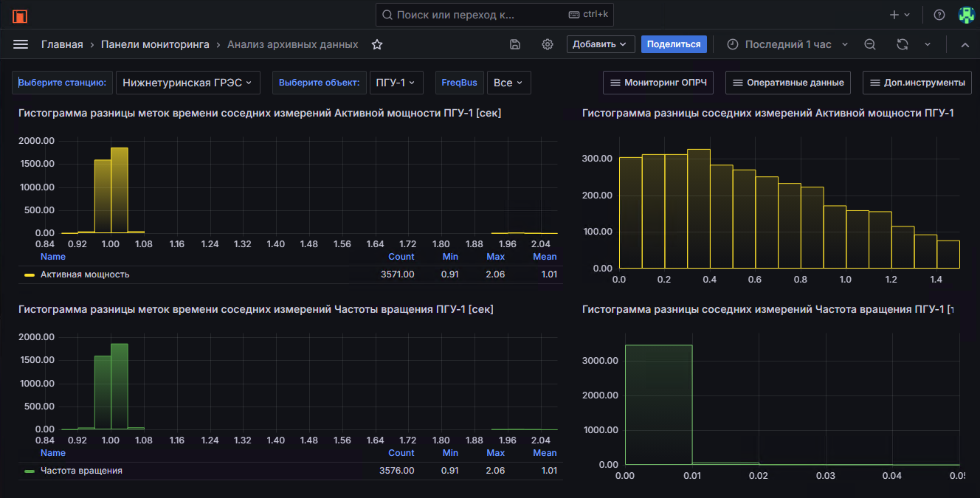
Task: Open the time range picker Последний 1 час
Action: pos(787,44)
